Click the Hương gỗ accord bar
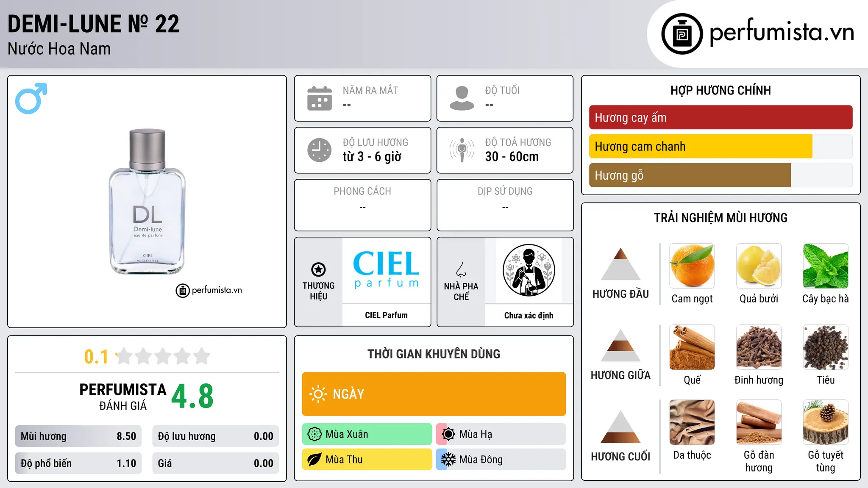The height and width of the screenshot is (488, 868). coord(721,175)
